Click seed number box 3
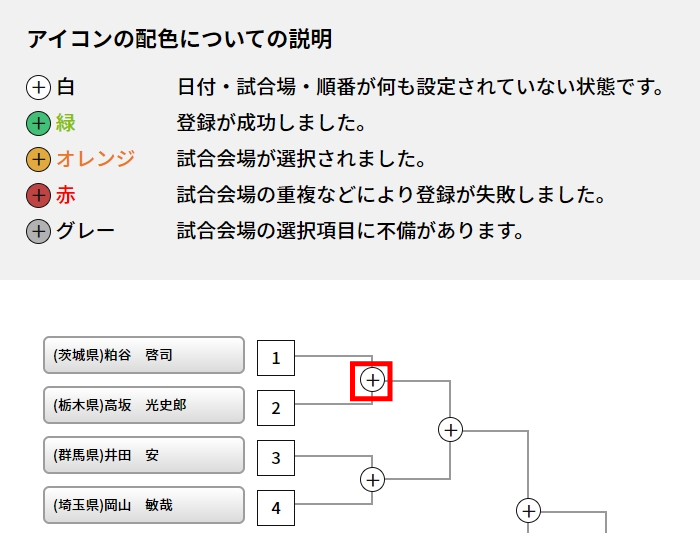This screenshot has height=533, width=700. click(276, 458)
